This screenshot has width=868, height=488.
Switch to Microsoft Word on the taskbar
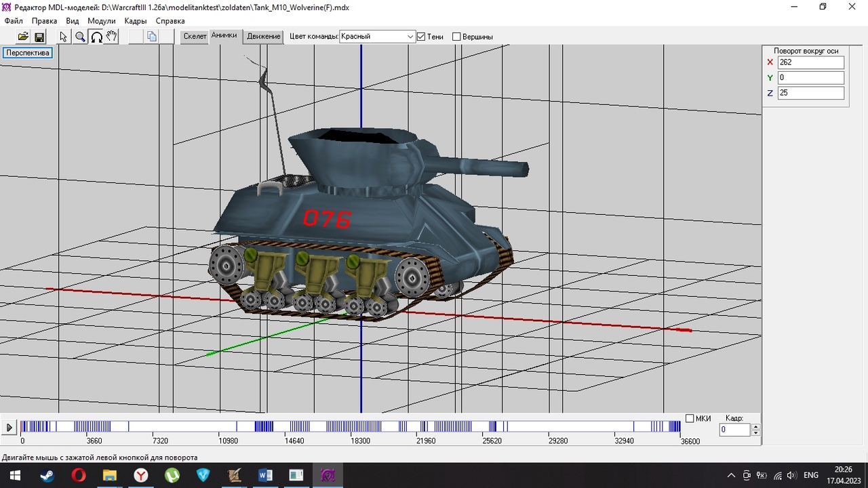coord(265,475)
